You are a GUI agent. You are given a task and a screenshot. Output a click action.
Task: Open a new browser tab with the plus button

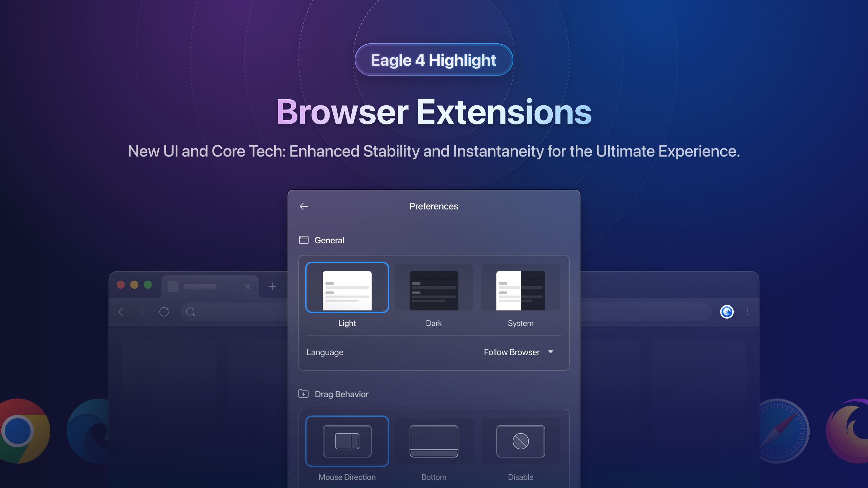[x=272, y=286]
